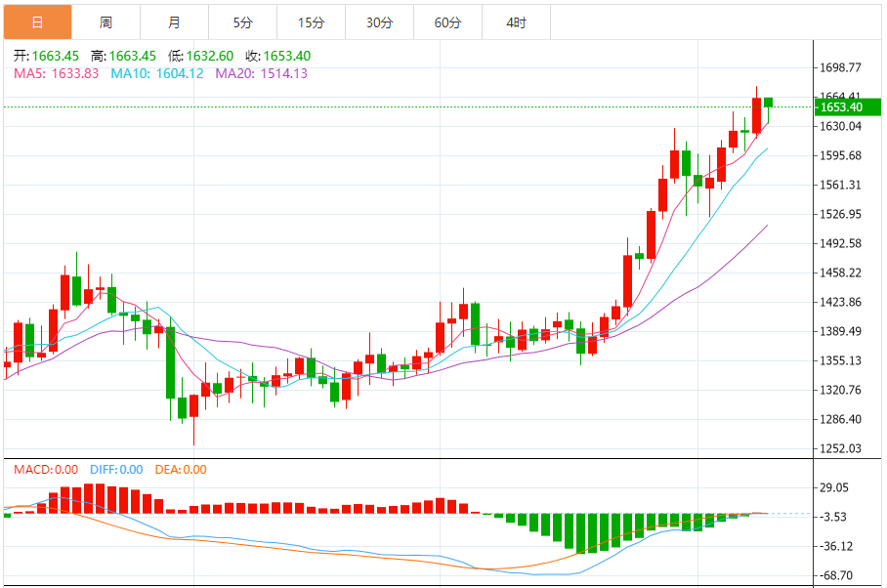Screen dimensions: 887x588
Task: Click the -3.53 MACD axis label
Action: point(832,517)
